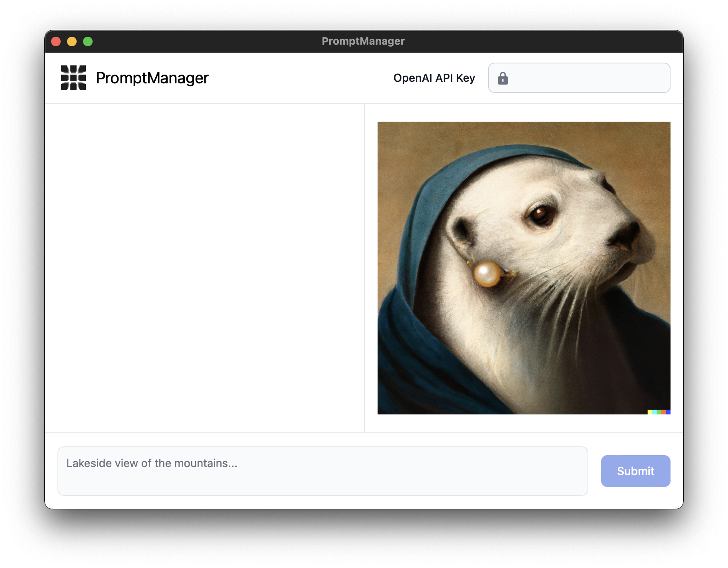The image size is (728, 568).
Task: Minimize the window with yellow button
Action: pos(72,41)
